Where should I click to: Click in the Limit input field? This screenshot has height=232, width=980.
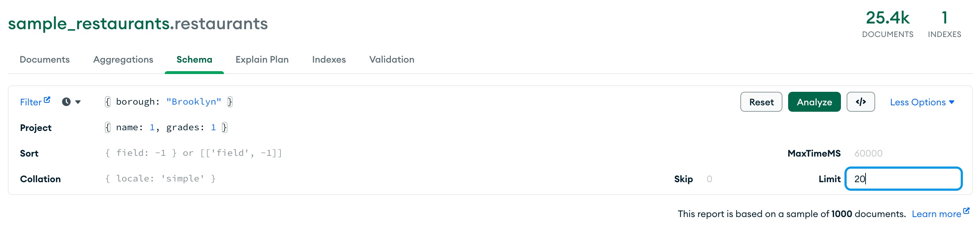(903, 179)
